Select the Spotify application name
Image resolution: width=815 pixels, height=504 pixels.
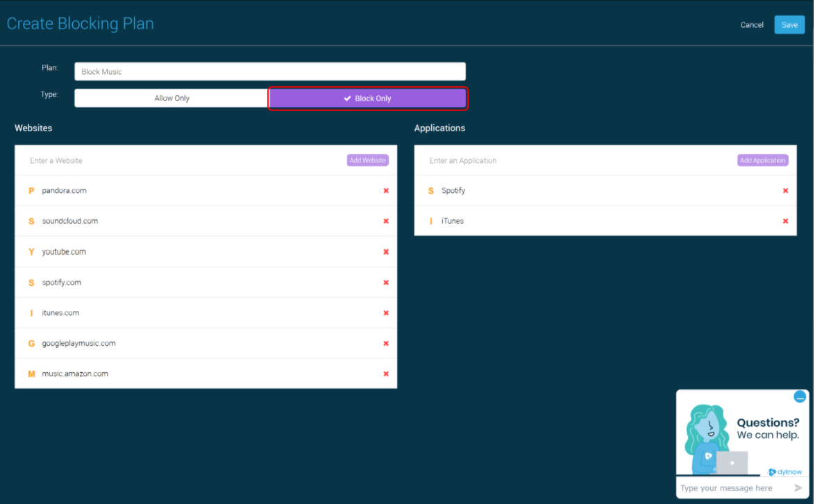453,191
